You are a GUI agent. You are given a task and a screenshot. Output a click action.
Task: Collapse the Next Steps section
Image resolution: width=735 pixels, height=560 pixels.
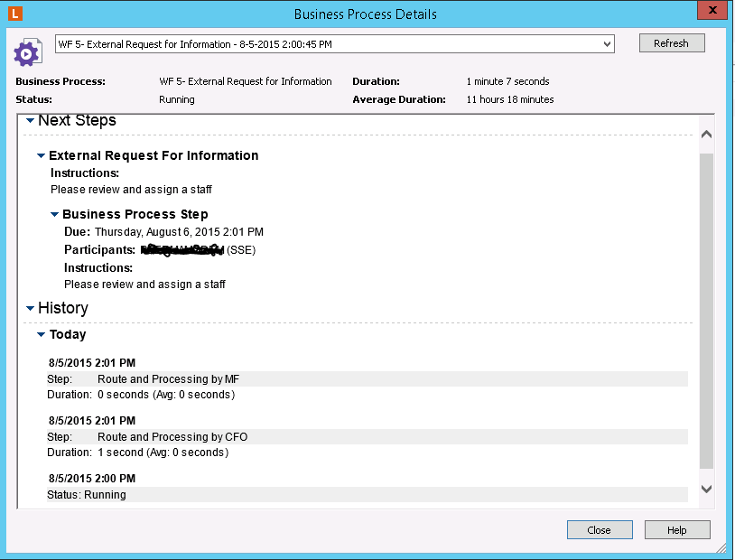click(x=30, y=120)
